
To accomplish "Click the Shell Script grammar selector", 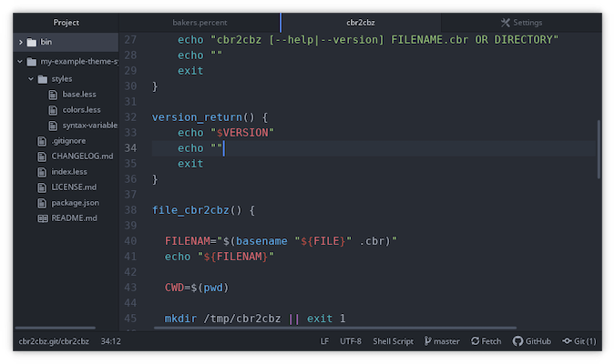I will 392,341.
